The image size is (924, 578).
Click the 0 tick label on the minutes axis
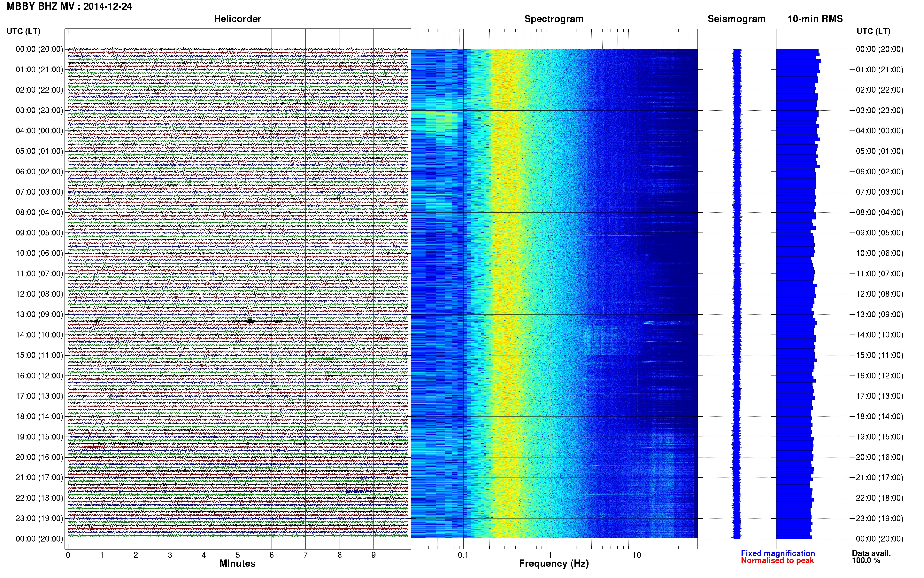point(68,555)
